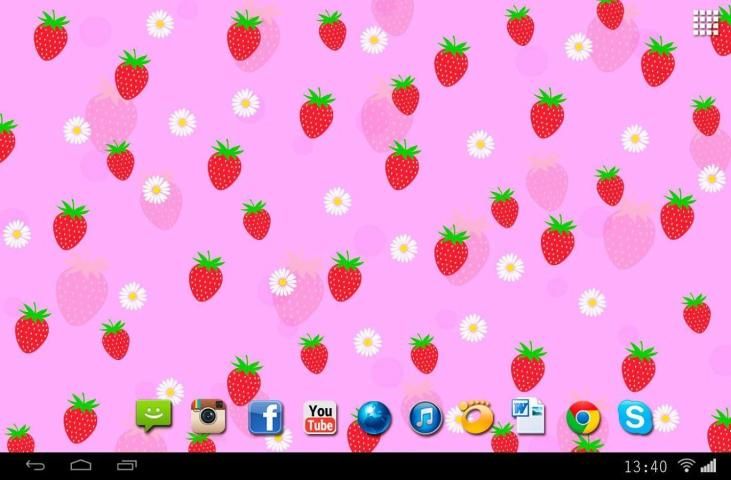Viewport: 731px width, 480px height.
Task: Tap the 13:40 clock in status bar
Action: (645, 467)
